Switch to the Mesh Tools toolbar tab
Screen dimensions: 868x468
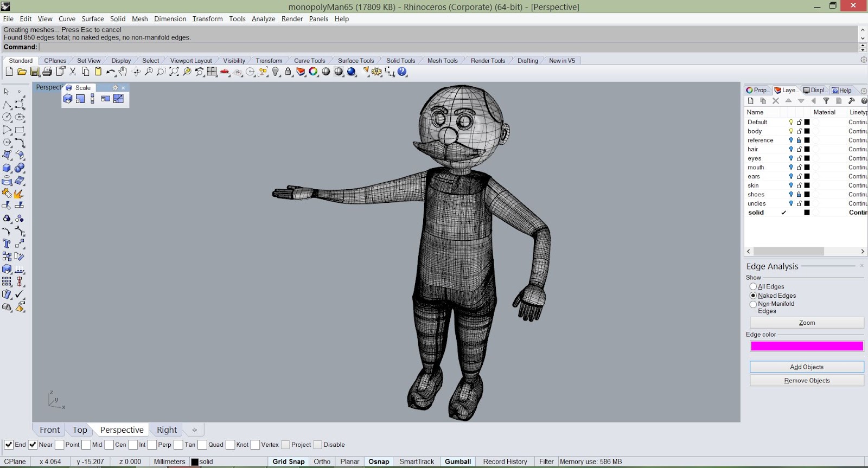coord(442,61)
